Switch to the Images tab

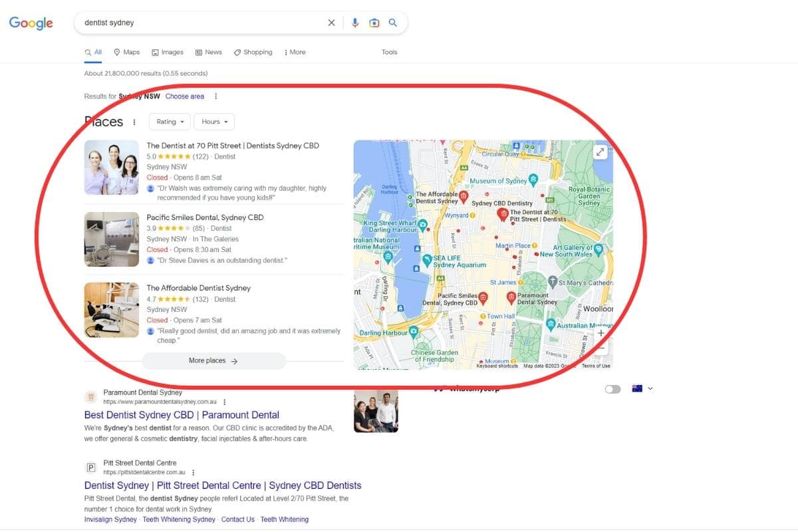(168, 52)
